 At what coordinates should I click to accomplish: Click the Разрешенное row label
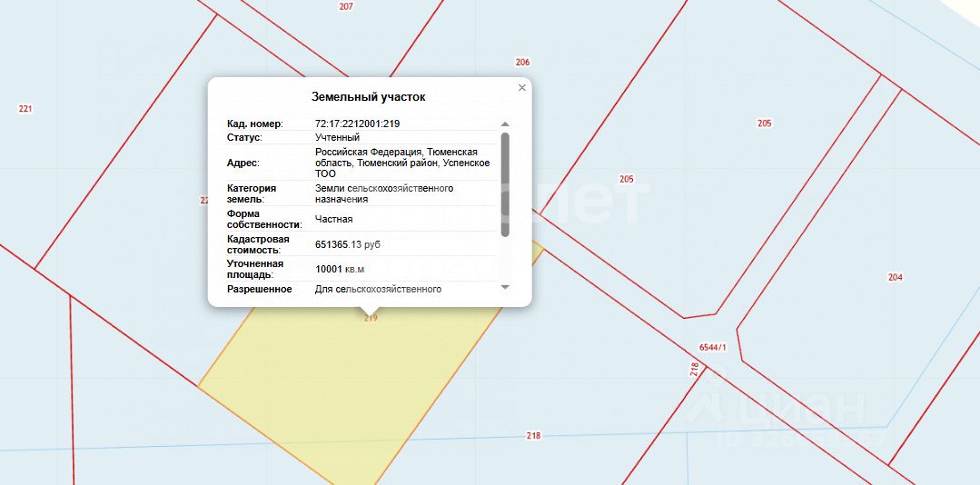[x=259, y=289]
